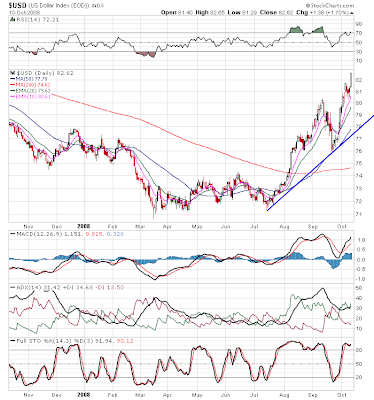Click the 71 tick on price scale
This screenshot has height=400, width=374.
click(x=359, y=214)
